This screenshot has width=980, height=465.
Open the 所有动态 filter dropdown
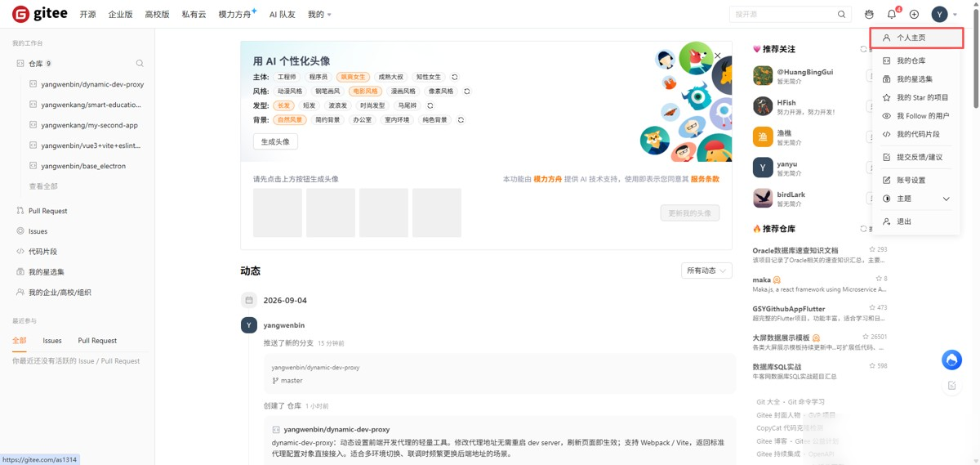(x=706, y=271)
